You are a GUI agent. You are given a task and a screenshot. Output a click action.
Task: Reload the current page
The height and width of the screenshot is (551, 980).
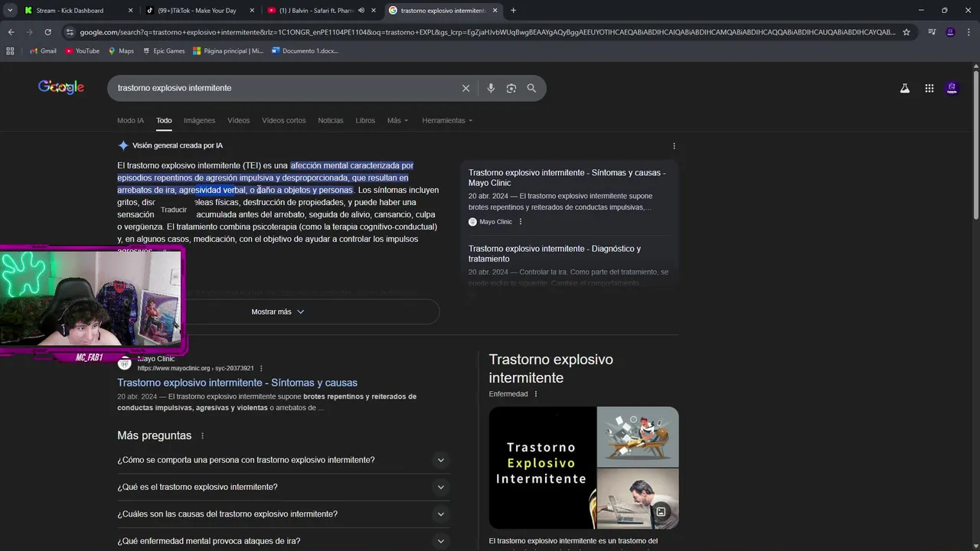point(47,32)
